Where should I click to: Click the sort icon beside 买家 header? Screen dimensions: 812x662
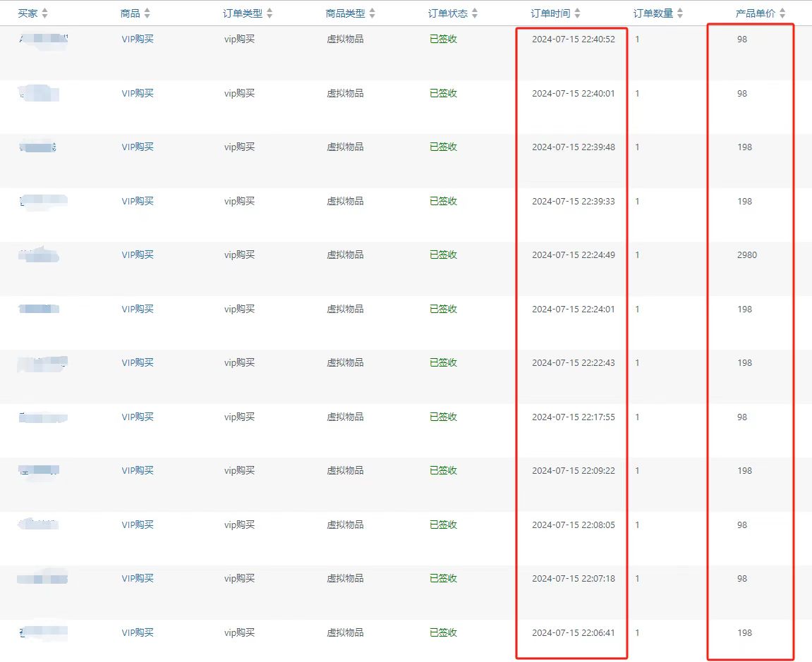pyautogui.click(x=45, y=13)
